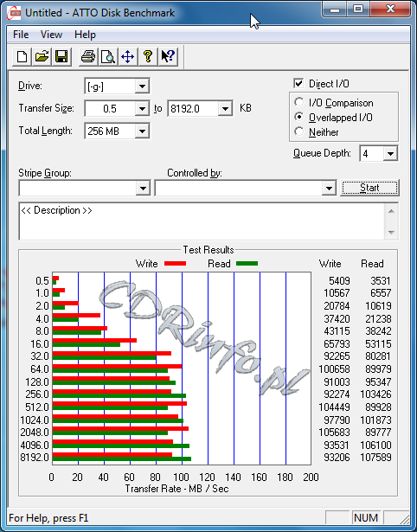This screenshot has height=532, width=417.
Task: Open Print Preview magnifier icon
Action: (108, 56)
